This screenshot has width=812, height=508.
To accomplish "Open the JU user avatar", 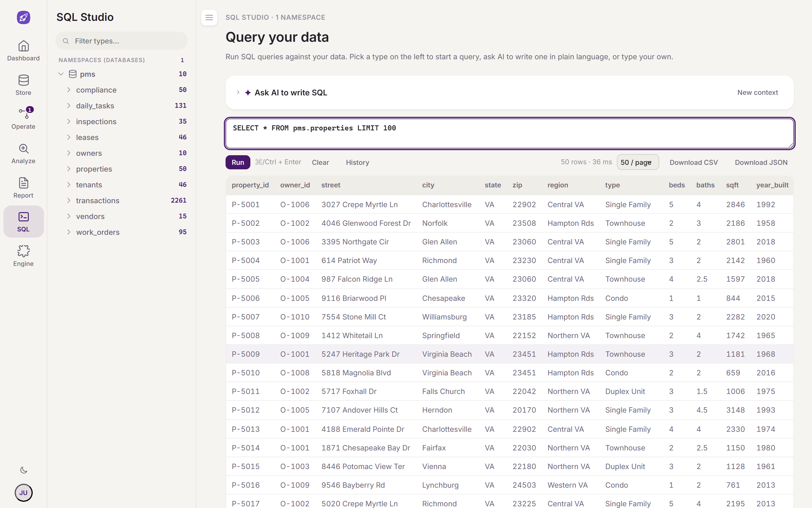I will [23, 492].
